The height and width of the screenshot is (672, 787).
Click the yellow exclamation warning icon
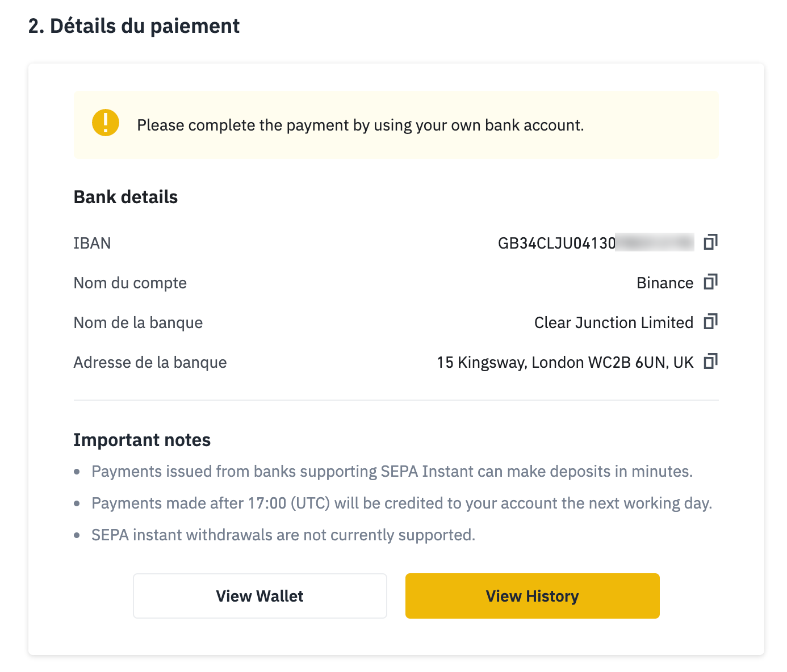pyautogui.click(x=106, y=123)
